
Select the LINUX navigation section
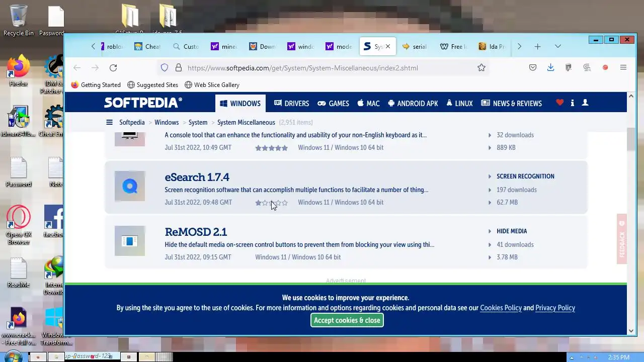[459, 104]
